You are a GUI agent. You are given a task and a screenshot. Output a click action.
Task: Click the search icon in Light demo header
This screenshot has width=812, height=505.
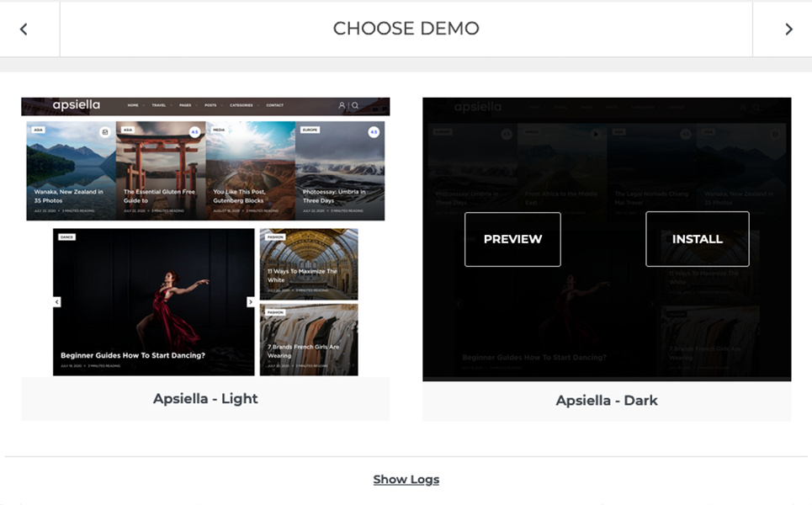click(355, 105)
